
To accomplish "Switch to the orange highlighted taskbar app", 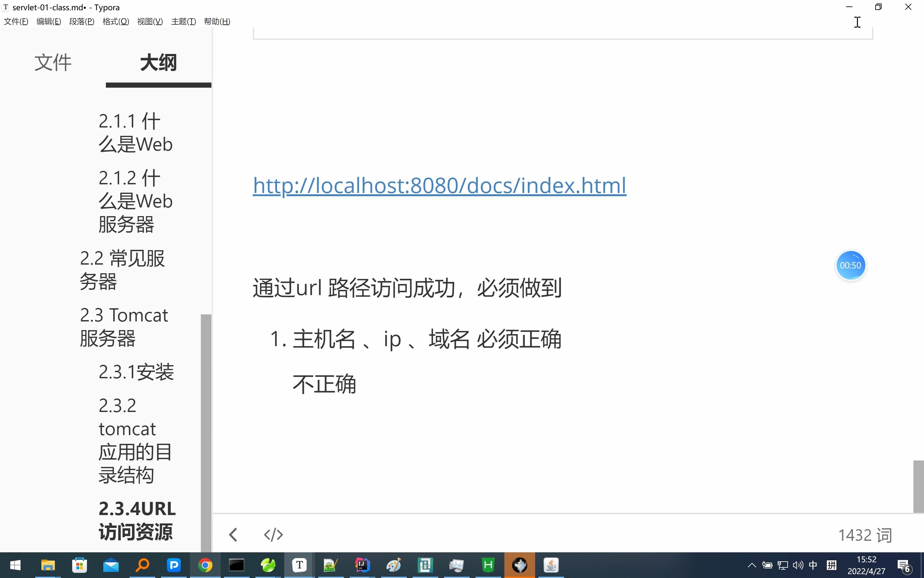I will pyautogui.click(x=519, y=565).
